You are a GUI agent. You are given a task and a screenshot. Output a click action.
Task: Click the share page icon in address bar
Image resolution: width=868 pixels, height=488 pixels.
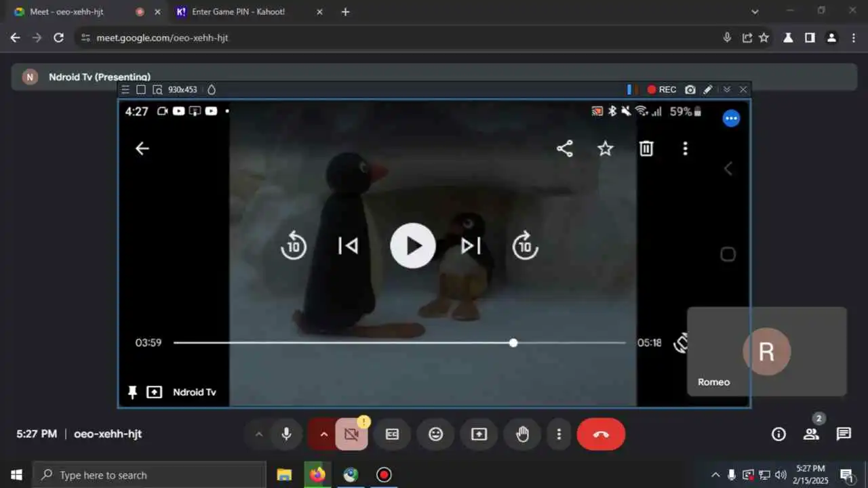click(747, 38)
